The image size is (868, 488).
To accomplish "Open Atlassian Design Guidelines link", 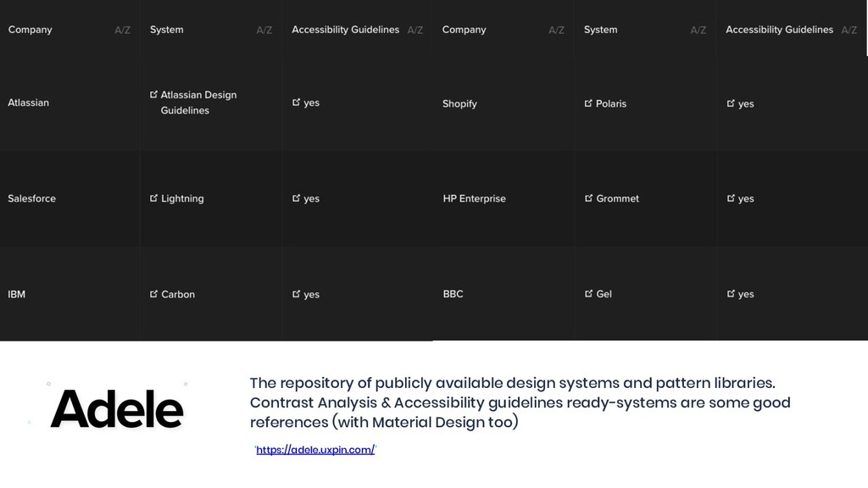I will click(198, 103).
